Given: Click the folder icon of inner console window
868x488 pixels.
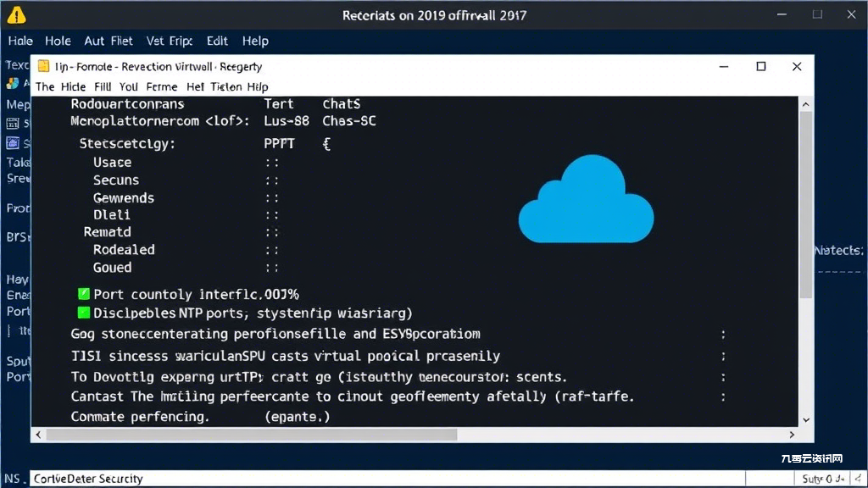Looking at the screenshot, I should (43, 66).
